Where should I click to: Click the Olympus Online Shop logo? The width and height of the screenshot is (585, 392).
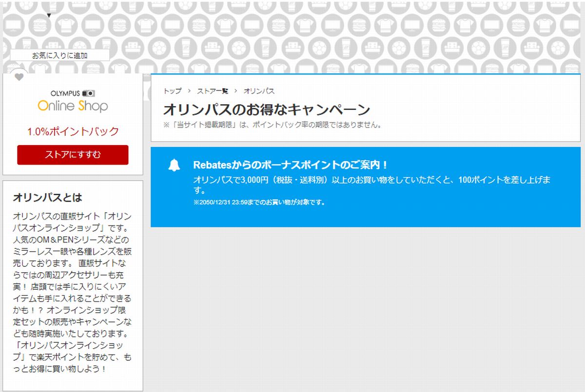(x=73, y=101)
